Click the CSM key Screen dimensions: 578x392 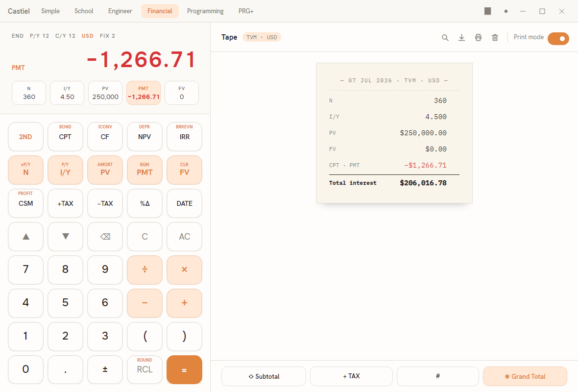coord(26,203)
